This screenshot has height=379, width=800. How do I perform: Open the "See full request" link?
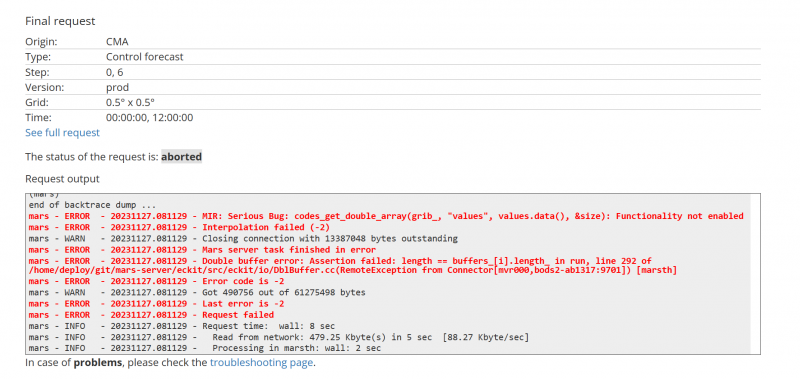62,133
